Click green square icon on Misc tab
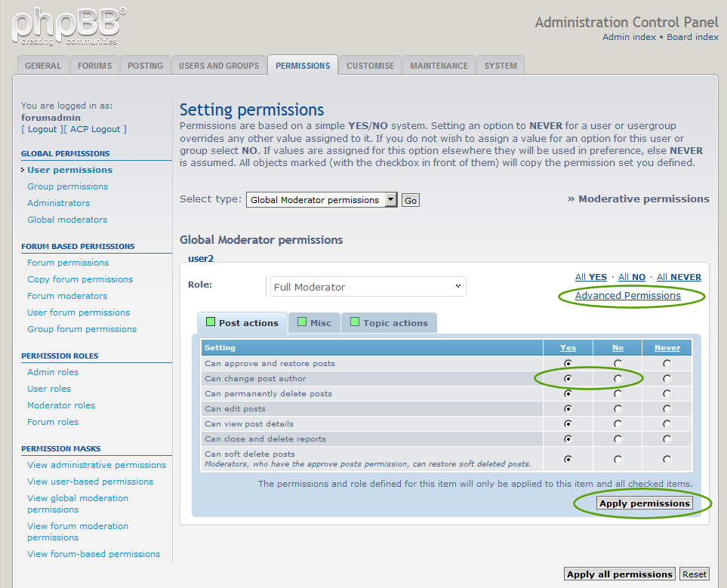This screenshot has width=727, height=588. 302,322
